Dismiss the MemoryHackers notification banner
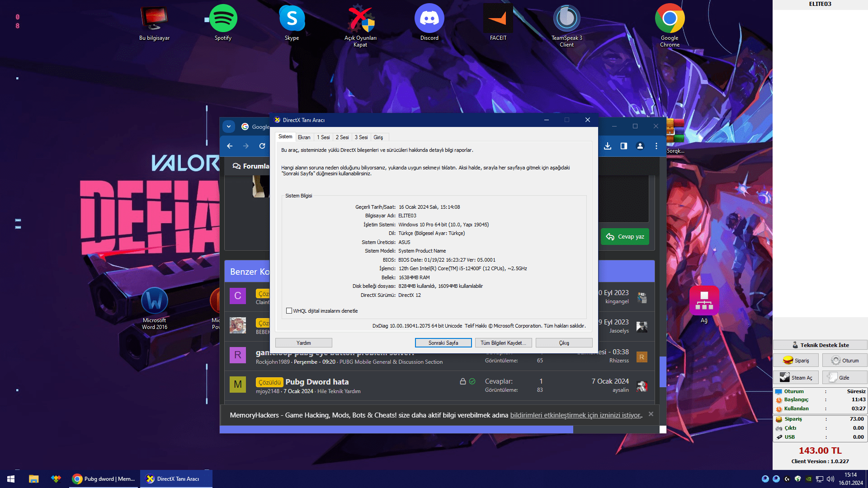868x488 pixels. tap(651, 414)
